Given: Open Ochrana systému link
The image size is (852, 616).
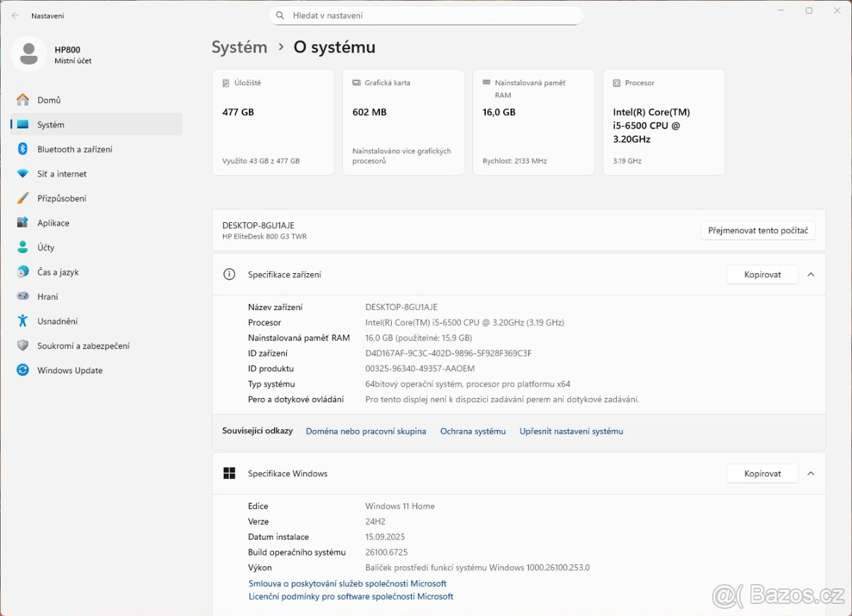Looking at the screenshot, I should 473,431.
